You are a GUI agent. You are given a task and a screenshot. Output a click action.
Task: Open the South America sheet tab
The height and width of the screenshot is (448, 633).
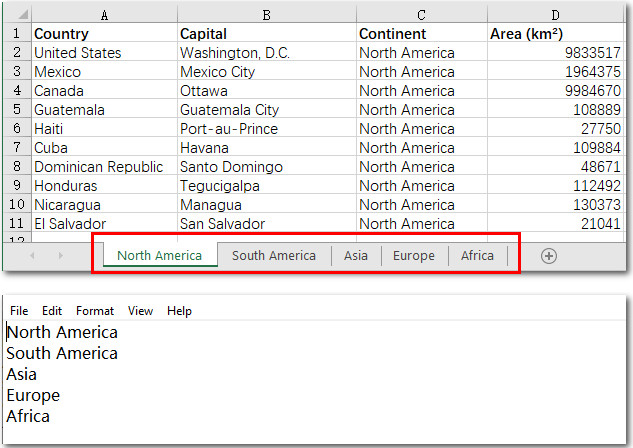pyautogui.click(x=274, y=255)
